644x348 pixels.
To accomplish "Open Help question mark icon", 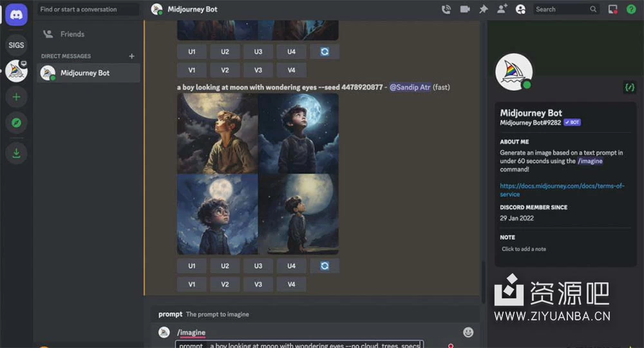I will pyautogui.click(x=631, y=10).
